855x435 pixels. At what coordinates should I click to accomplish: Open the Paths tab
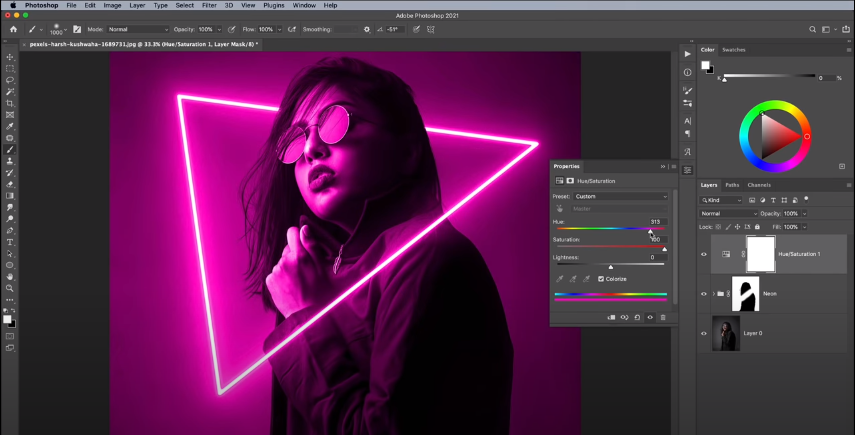[732, 185]
